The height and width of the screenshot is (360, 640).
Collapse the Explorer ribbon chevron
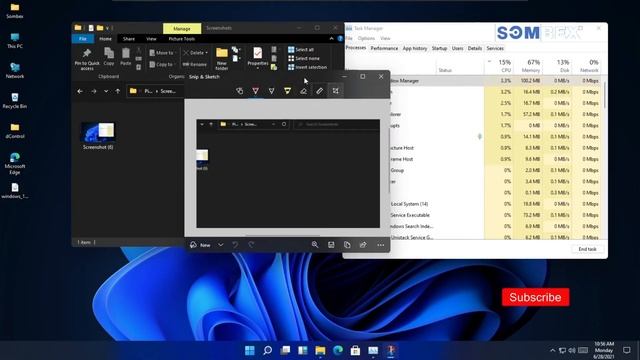pos(331,39)
